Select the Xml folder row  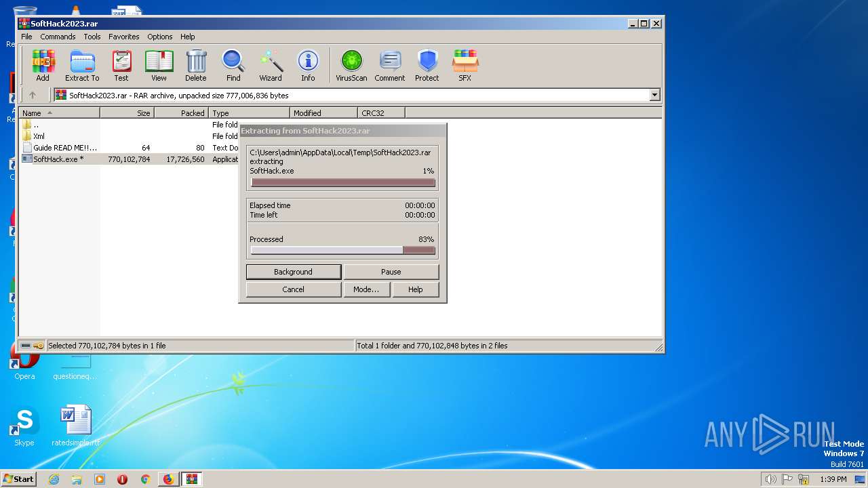[x=129, y=136]
